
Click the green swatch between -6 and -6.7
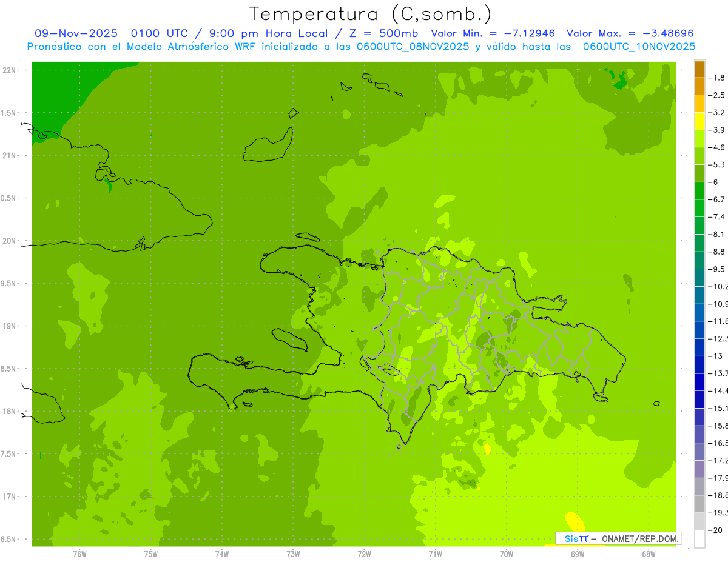pyautogui.click(x=699, y=191)
